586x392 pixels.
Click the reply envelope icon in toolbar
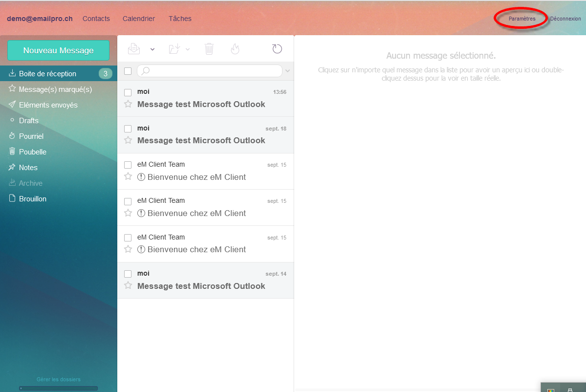click(x=134, y=49)
